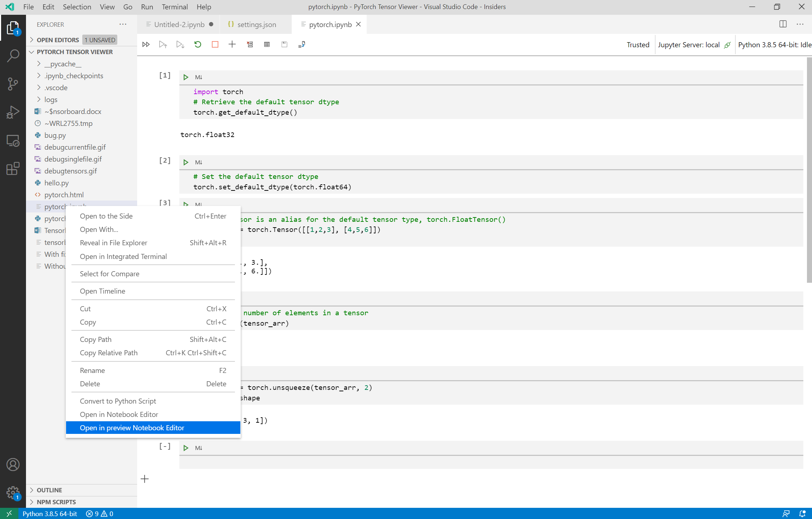
Task: Run the last empty cell
Action: tap(186, 448)
